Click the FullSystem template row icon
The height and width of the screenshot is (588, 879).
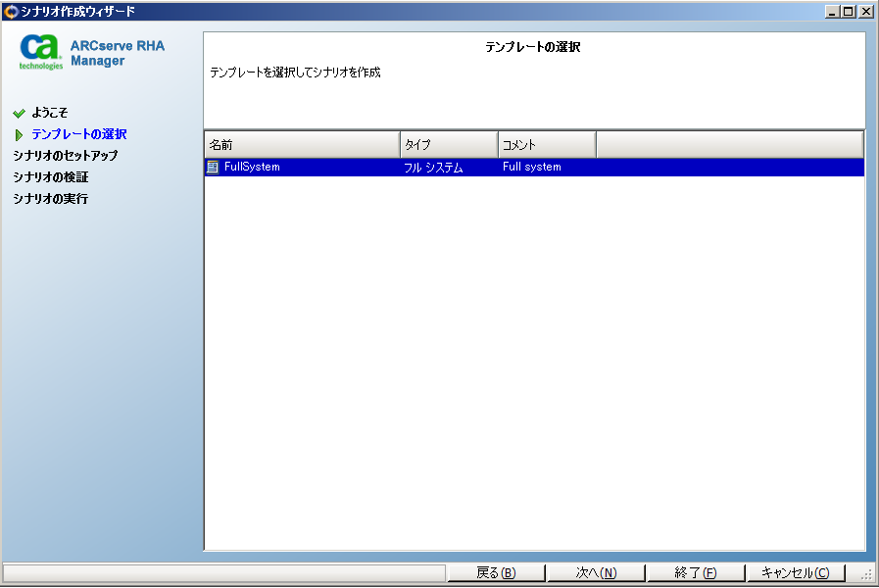(213, 167)
